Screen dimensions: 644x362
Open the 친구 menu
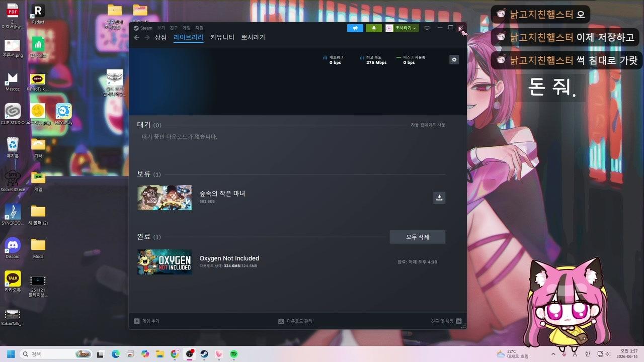[174, 28]
